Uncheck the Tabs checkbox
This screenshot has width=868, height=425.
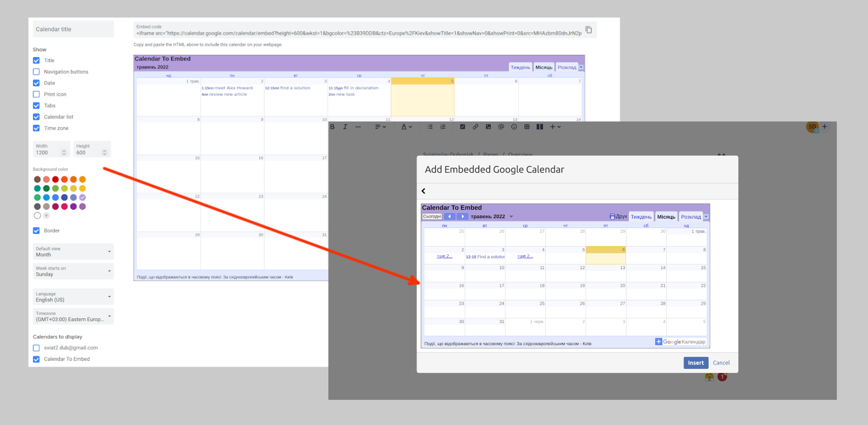(36, 106)
